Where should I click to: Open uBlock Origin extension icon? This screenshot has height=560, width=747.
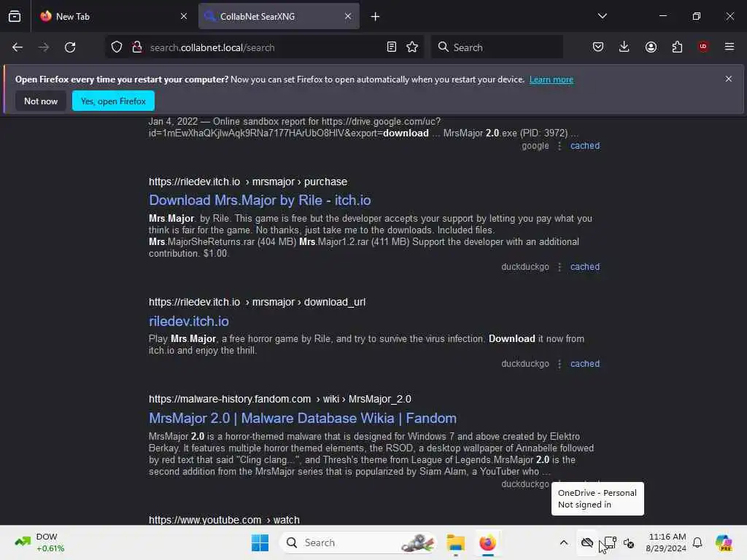(703, 47)
